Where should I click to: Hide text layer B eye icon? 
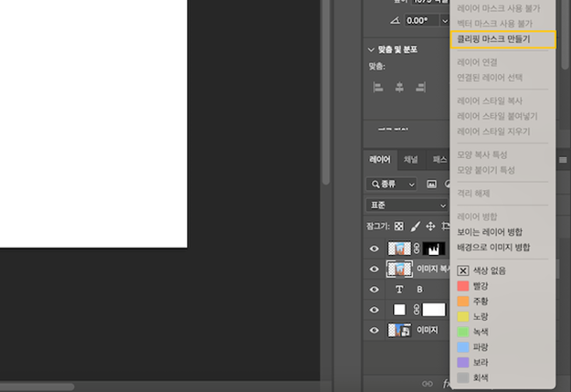tap(374, 290)
